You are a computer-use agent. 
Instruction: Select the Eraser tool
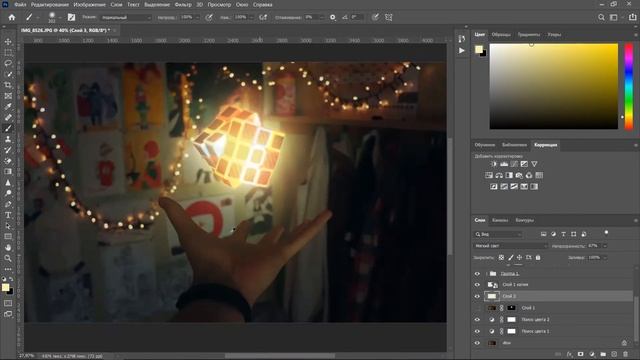point(8,161)
